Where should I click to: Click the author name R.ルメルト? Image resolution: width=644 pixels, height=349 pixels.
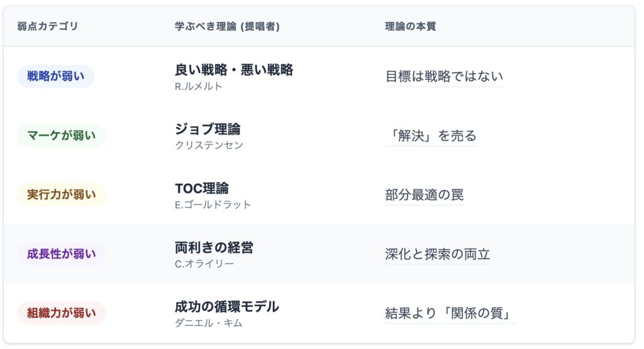[x=198, y=86]
